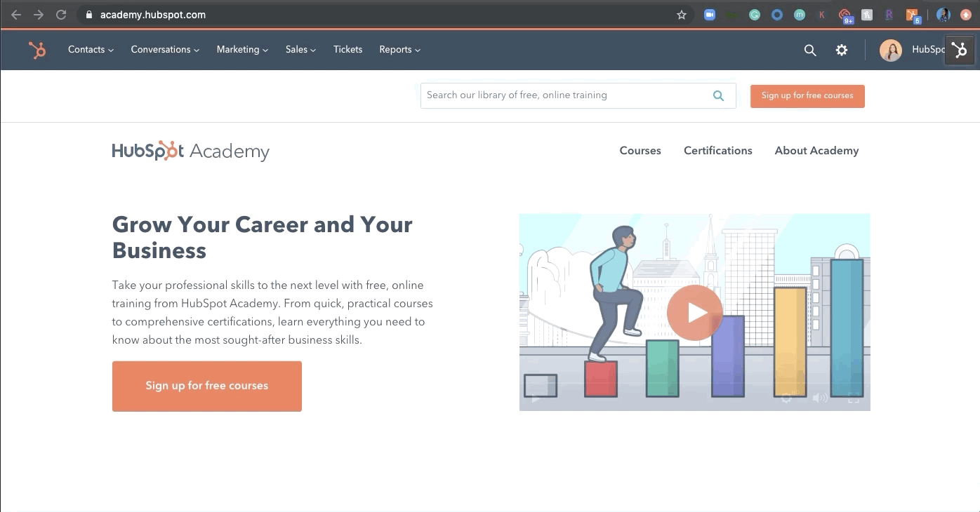Open the settings gear in HubSpot navbar
980x512 pixels.
[842, 50]
